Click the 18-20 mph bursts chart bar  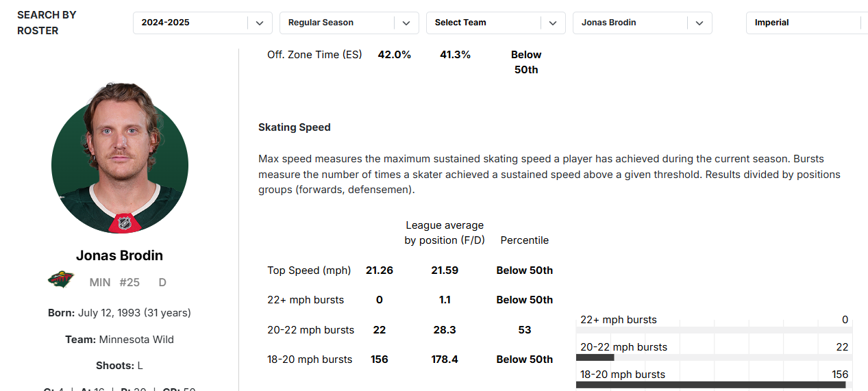click(x=710, y=385)
